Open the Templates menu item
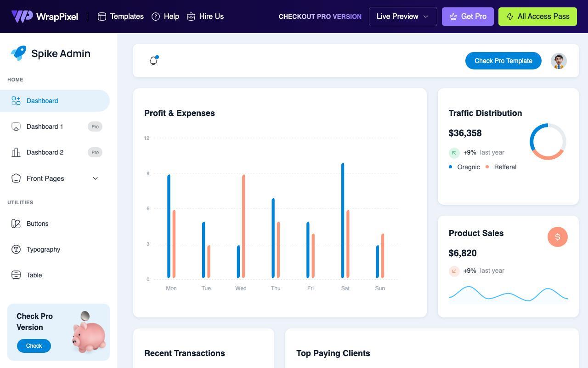Viewport: 588px width, 368px height. (x=121, y=17)
